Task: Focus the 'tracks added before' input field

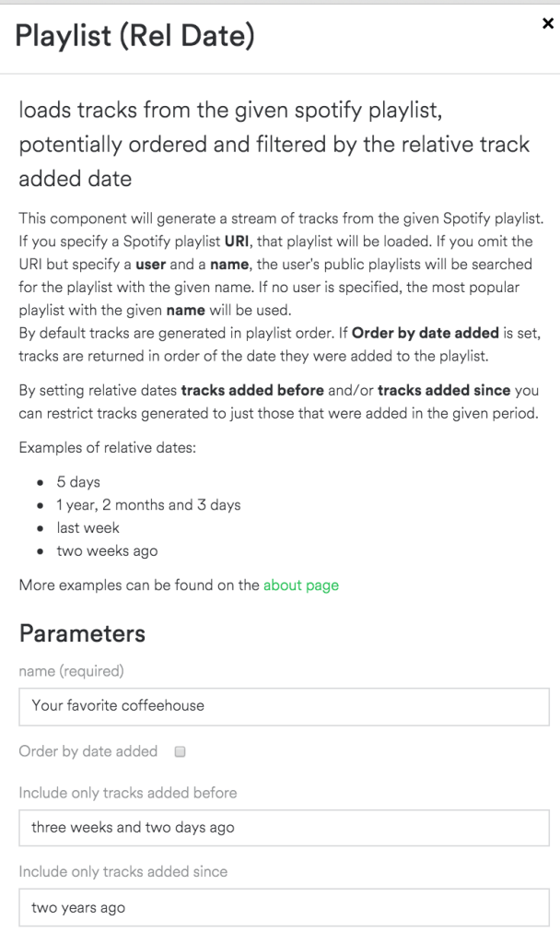Action: [x=284, y=828]
